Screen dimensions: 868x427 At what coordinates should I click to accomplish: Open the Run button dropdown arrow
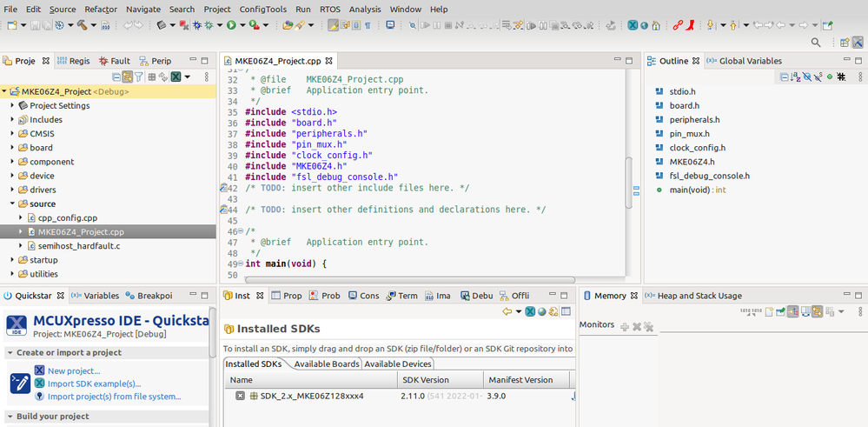[x=242, y=25]
